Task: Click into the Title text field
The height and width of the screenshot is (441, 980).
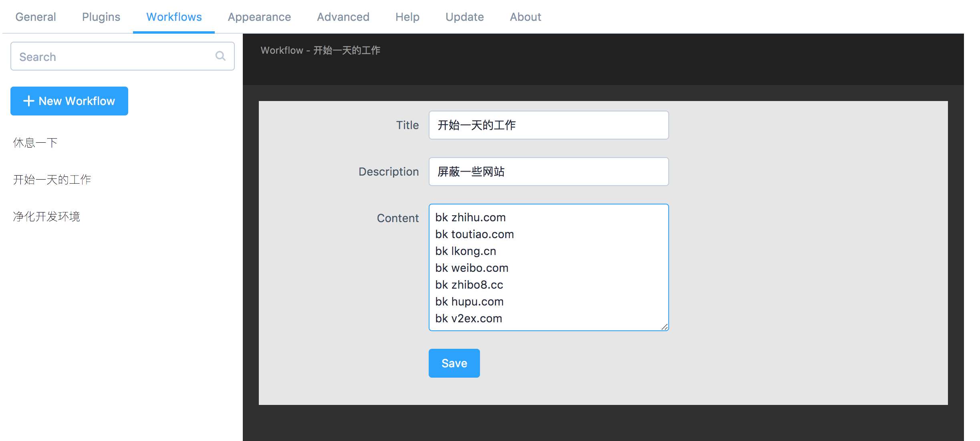Action: 548,125
